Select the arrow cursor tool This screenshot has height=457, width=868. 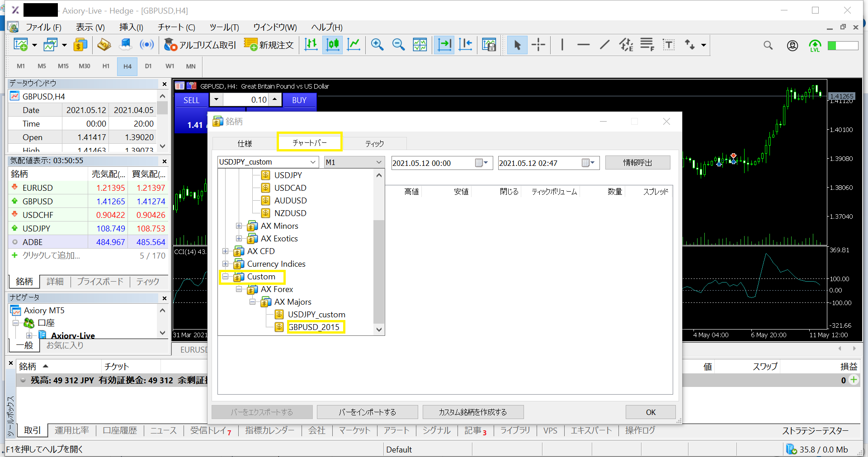click(517, 45)
